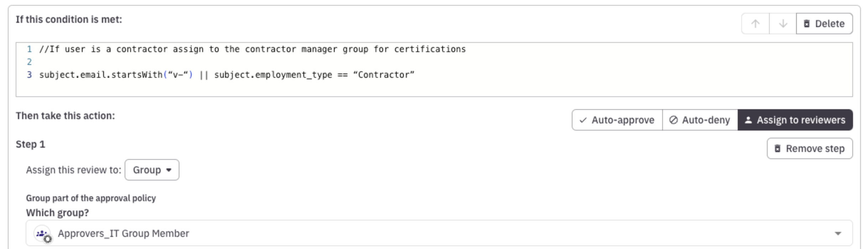Expand the Which group selector arrow
The height and width of the screenshot is (249, 868).
pyautogui.click(x=838, y=233)
